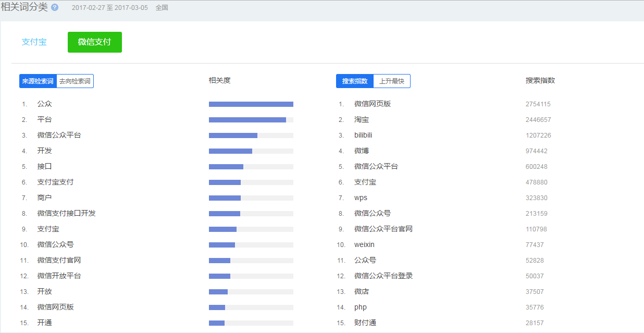Click the bilibili index value 1207226
The width and height of the screenshot is (644, 333).
click(538, 135)
